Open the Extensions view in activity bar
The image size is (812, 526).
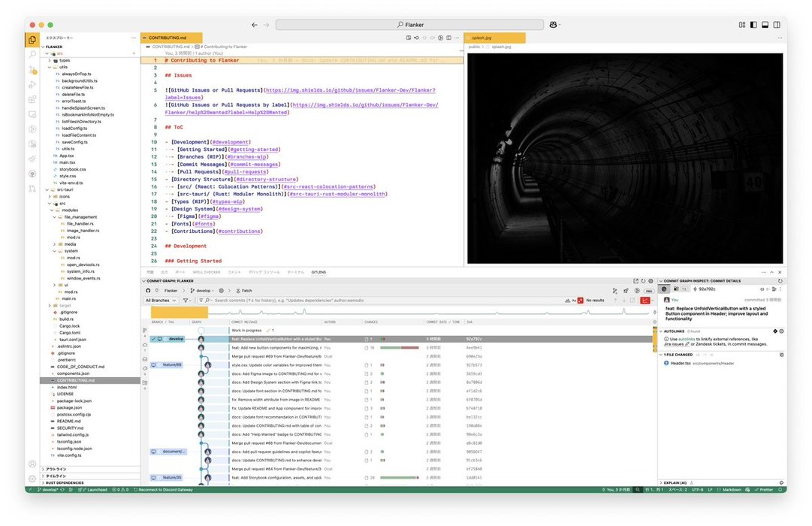32,99
